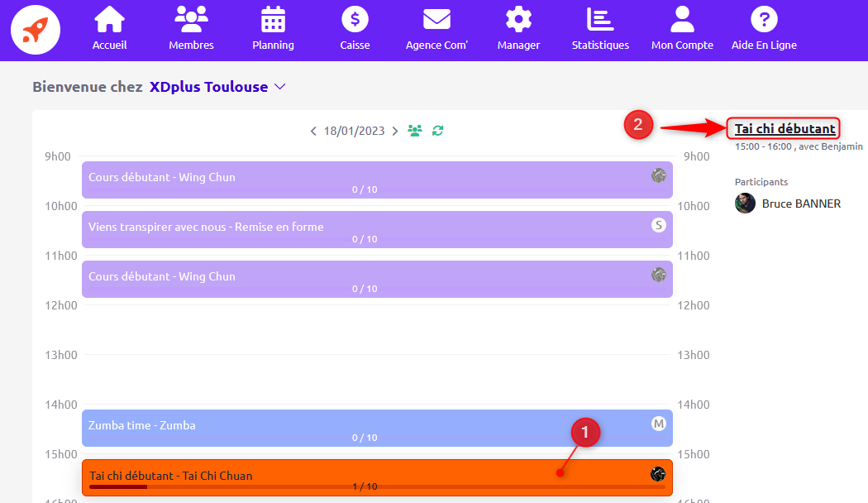Screen dimensions: 868x503
Task: Go to next day in planning
Action: click(x=394, y=131)
